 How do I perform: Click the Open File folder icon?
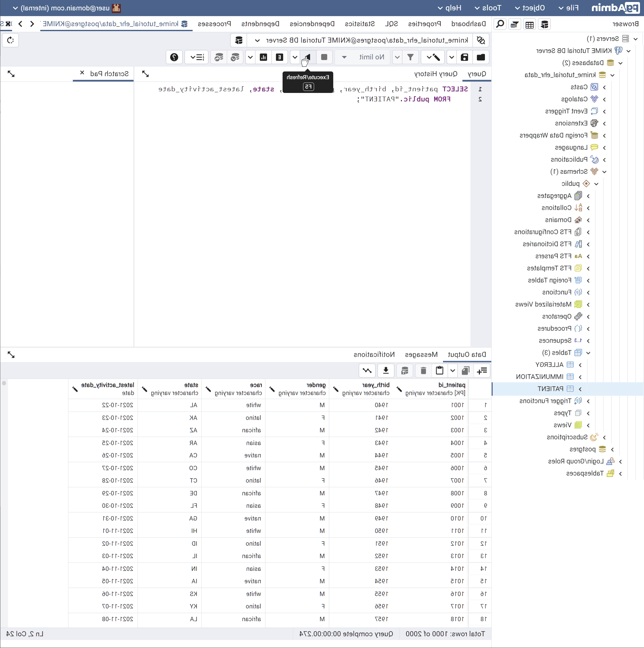pos(481,57)
